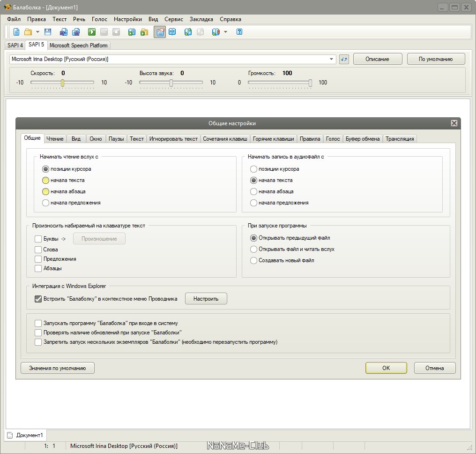
Task: Create a new document from the toolbar
Action: (16, 32)
